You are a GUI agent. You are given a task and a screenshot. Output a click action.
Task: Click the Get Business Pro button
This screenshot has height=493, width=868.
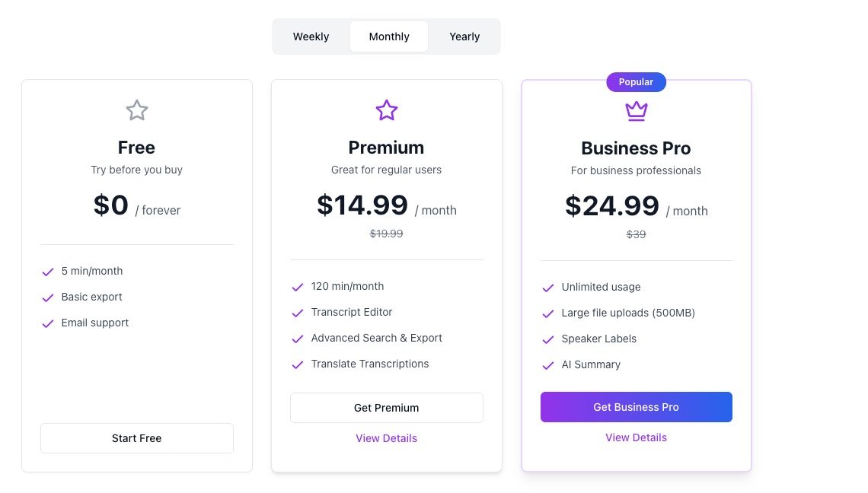click(637, 407)
